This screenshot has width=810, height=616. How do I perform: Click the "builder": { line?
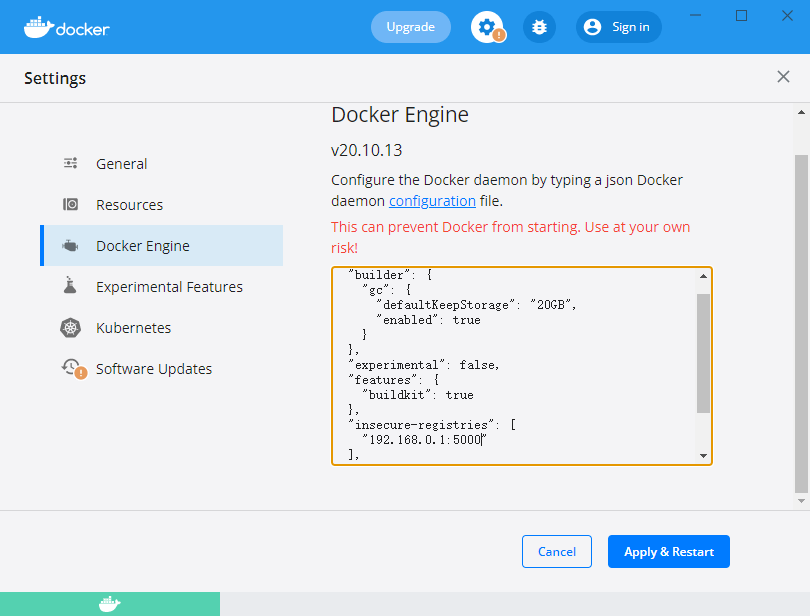[390, 275]
